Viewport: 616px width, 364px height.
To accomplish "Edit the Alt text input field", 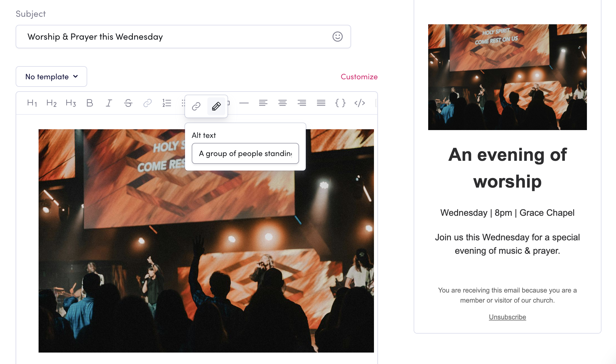I will pos(245,154).
